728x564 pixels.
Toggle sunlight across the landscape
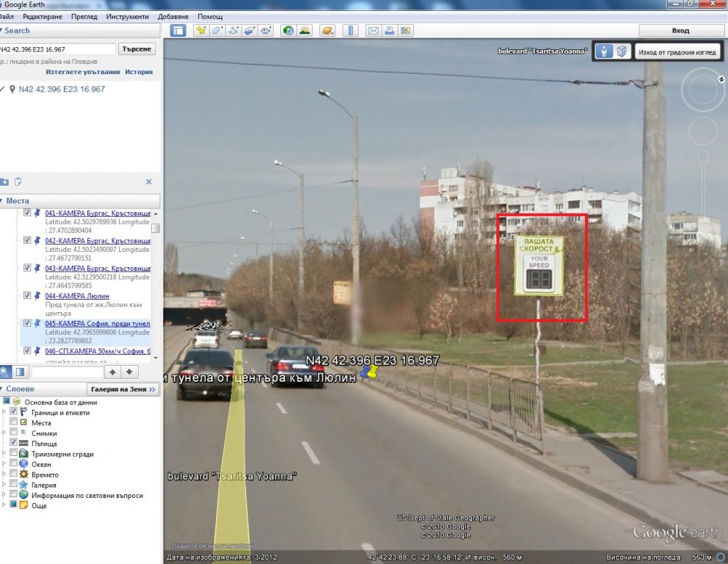305,31
